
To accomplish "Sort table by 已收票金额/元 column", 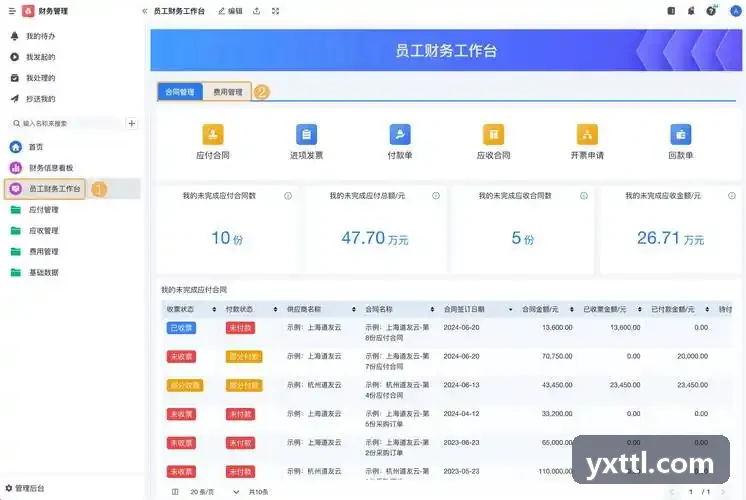I will [639, 309].
